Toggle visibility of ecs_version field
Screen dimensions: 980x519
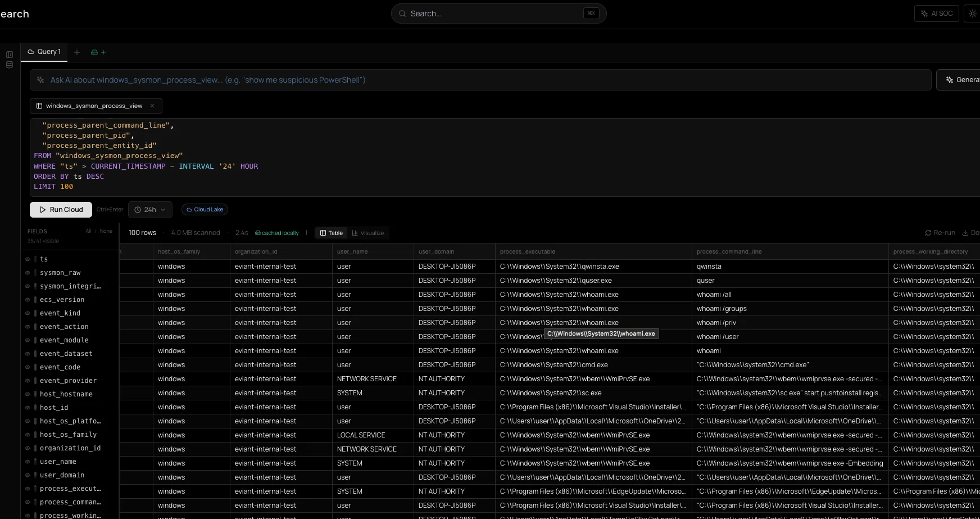[x=28, y=300]
